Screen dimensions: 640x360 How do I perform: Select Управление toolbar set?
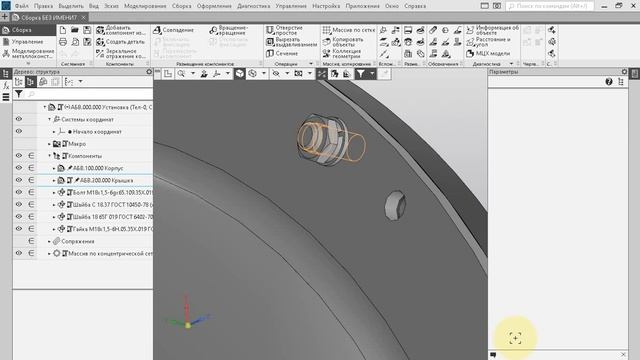pos(28,42)
